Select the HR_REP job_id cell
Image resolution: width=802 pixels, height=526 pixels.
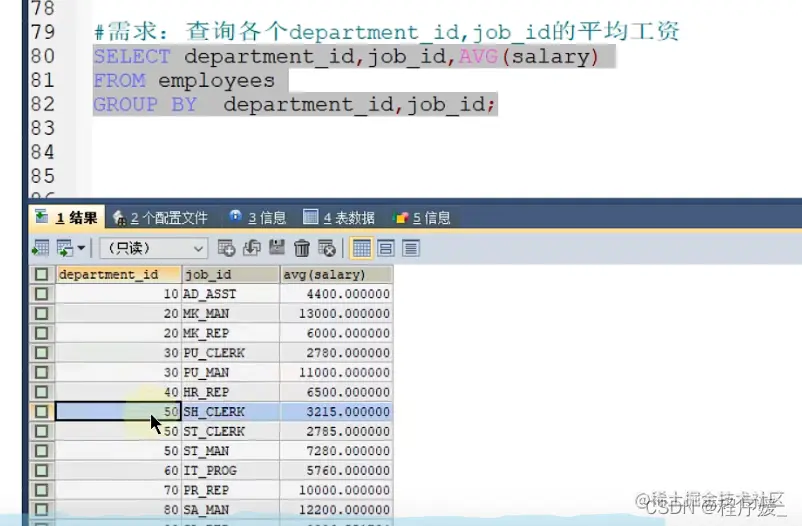click(231, 392)
